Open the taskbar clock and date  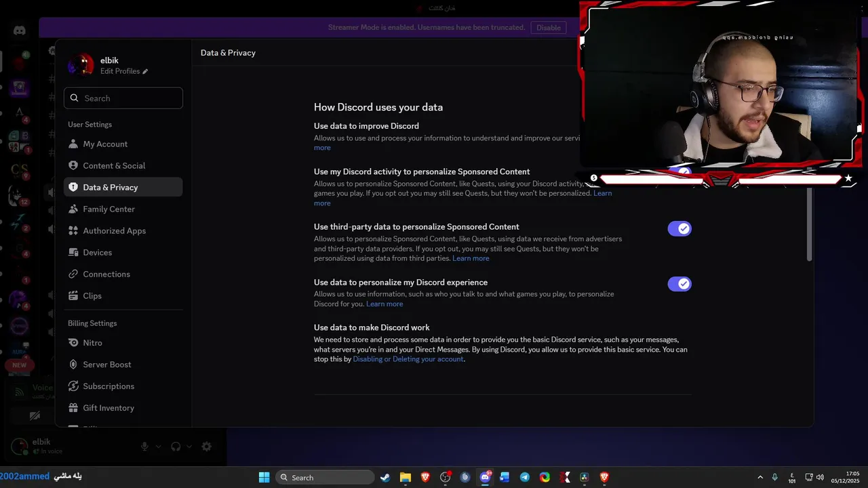point(846,477)
